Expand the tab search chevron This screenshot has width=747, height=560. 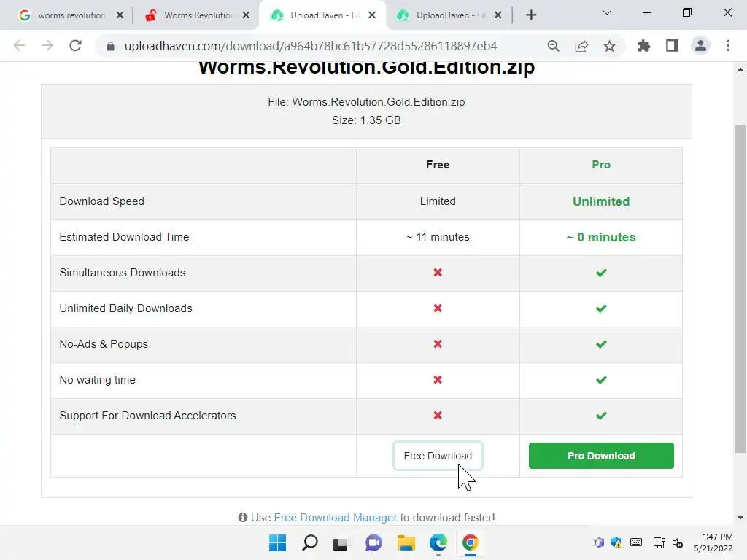(607, 12)
